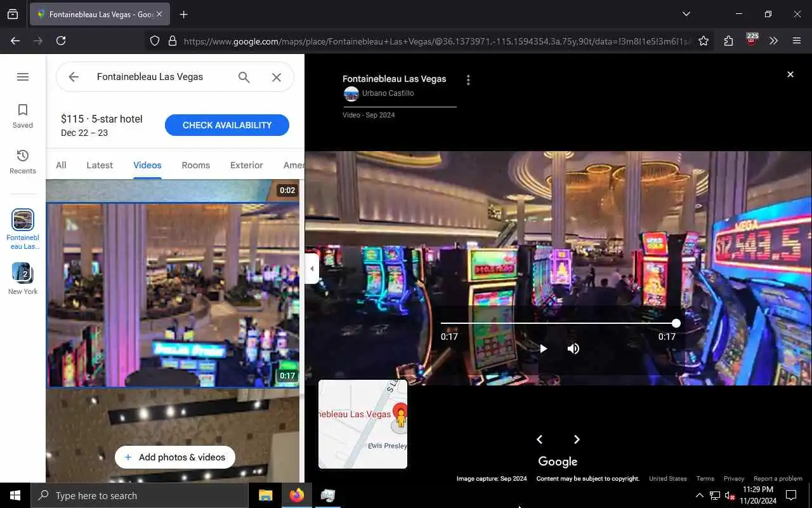Switch to the Rooms tab
Viewport: 812px width, 508px height.
point(195,165)
